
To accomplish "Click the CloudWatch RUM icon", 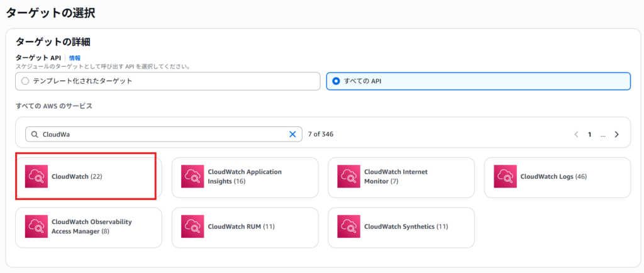I will (192, 226).
